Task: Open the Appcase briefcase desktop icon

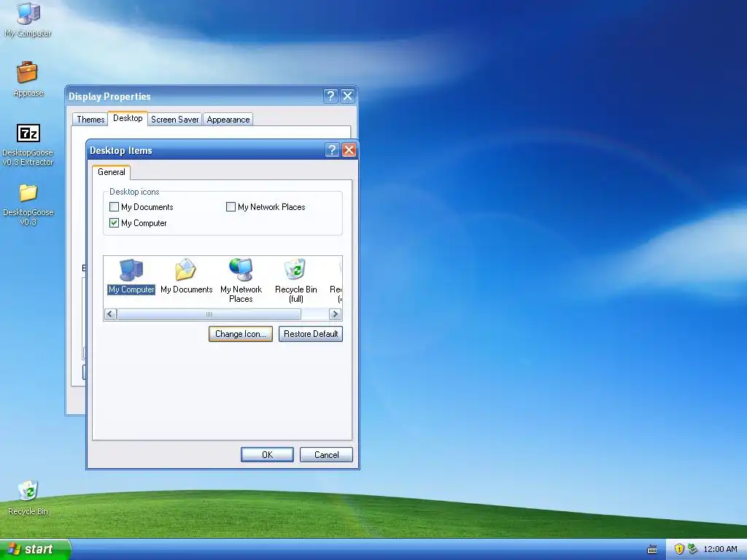Action: 28,79
